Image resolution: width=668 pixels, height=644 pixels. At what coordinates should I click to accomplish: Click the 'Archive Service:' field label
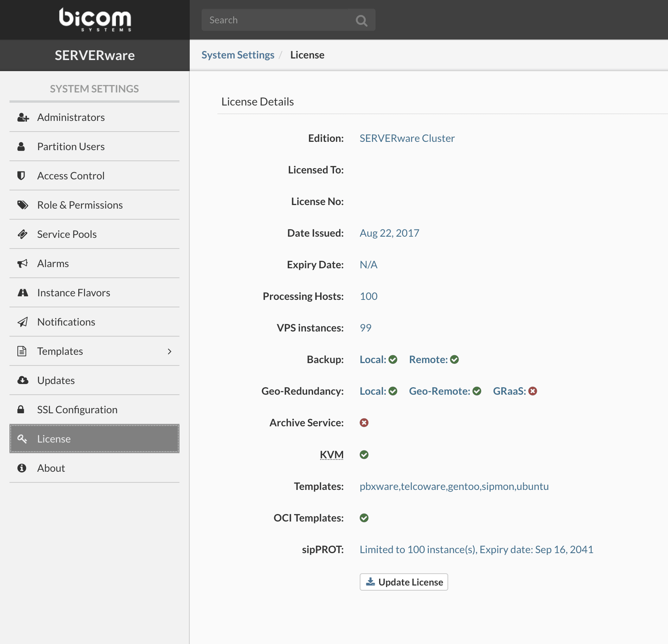point(307,423)
